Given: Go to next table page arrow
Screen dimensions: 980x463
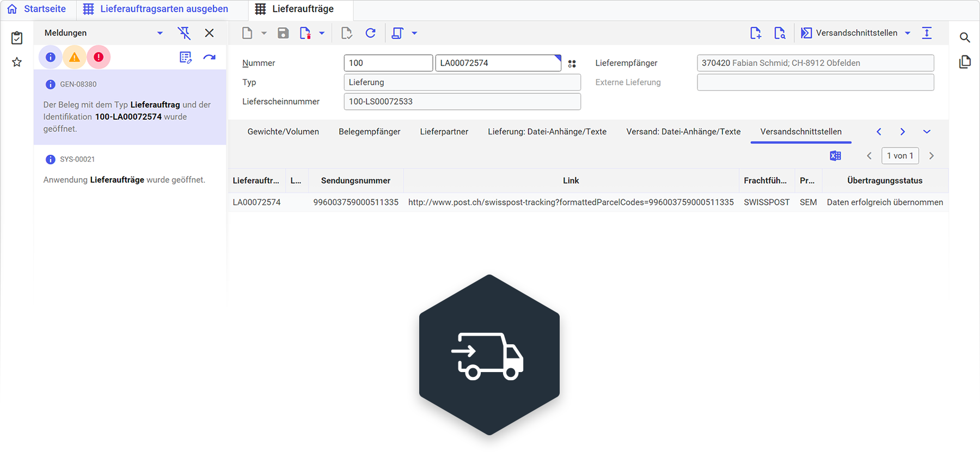Looking at the screenshot, I should 932,156.
